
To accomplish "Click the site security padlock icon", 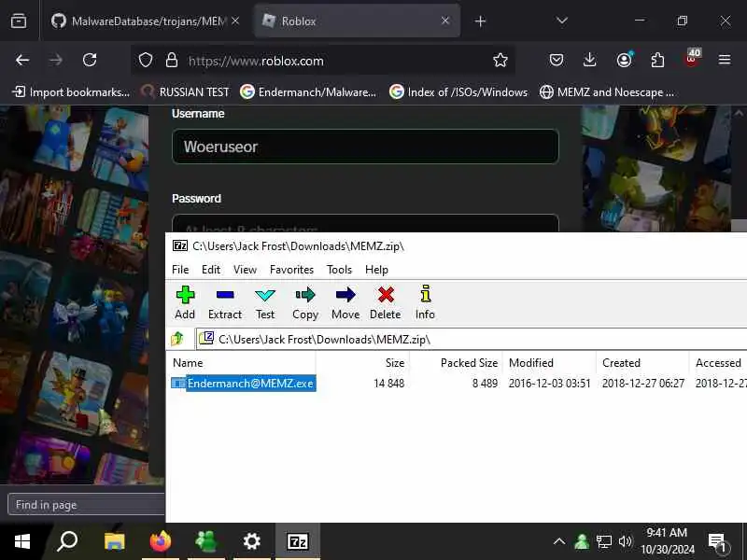I will [x=172, y=60].
